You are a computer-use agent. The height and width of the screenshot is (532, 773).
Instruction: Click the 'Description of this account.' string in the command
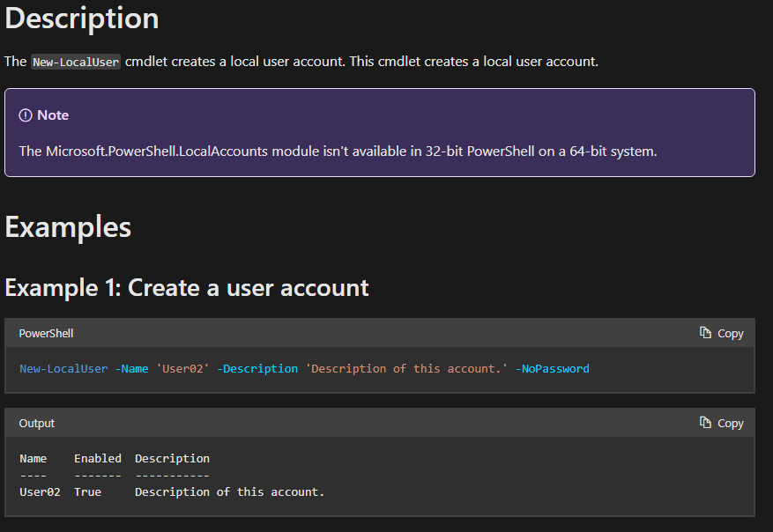coord(406,368)
